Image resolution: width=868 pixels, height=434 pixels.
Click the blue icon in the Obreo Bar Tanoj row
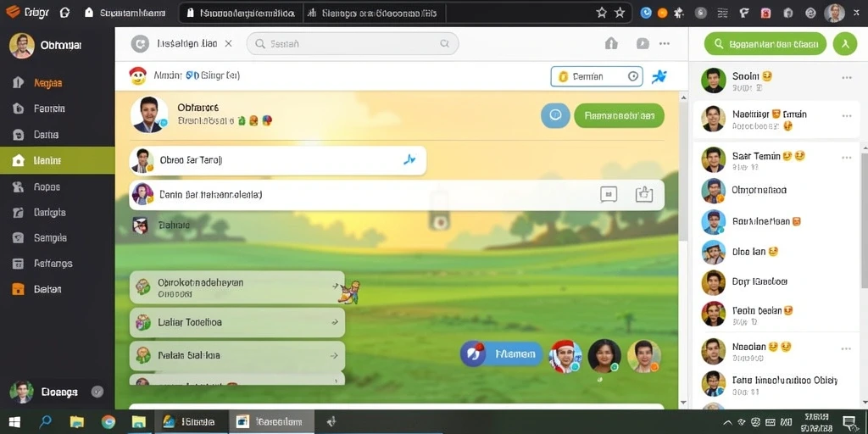point(409,160)
